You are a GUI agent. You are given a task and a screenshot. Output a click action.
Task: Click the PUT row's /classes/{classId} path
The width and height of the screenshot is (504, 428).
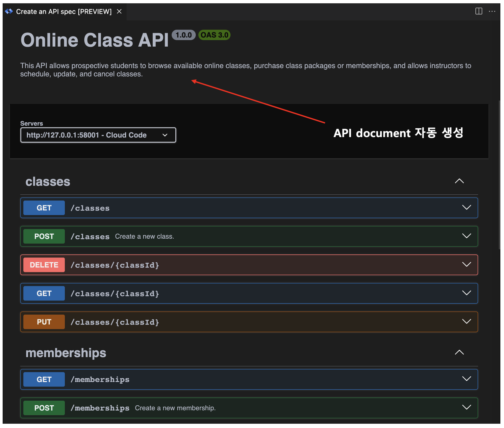115,322
